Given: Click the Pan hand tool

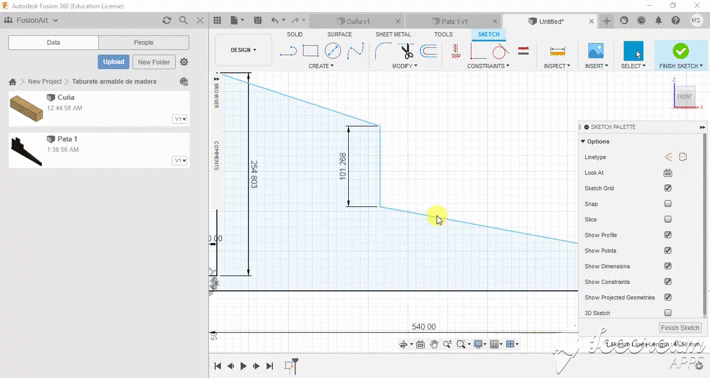Looking at the screenshot, I should [434, 345].
